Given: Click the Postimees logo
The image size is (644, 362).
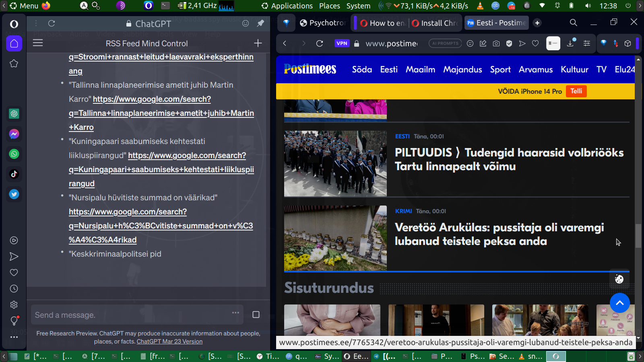Looking at the screenshot, I should pyautogui.click(x=310, y=69).
